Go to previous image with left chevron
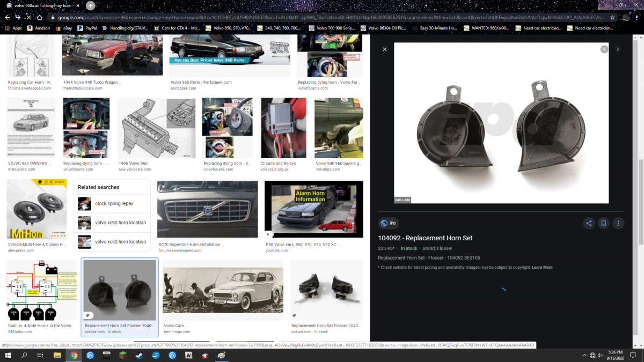 click(604, 49)
